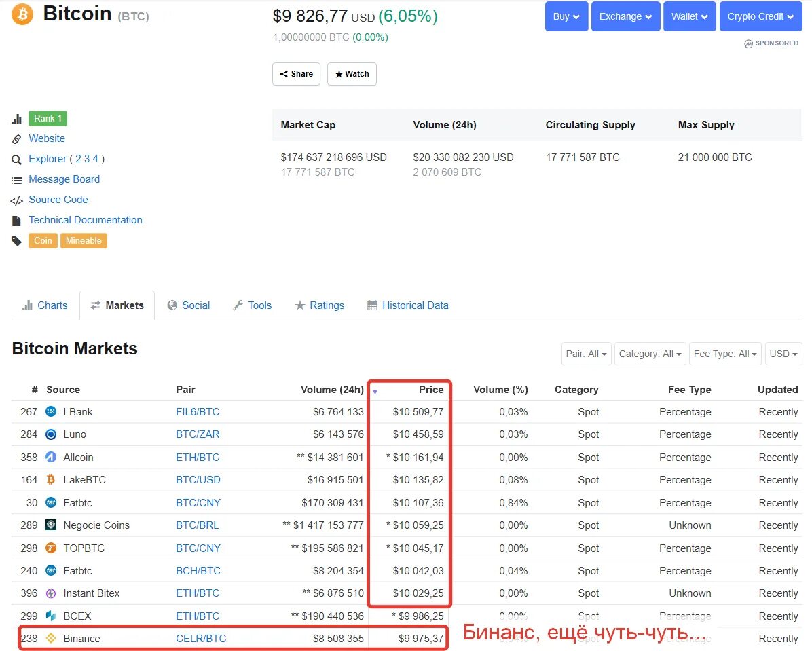Expand the Fee Type: All filter

[725, 354]
